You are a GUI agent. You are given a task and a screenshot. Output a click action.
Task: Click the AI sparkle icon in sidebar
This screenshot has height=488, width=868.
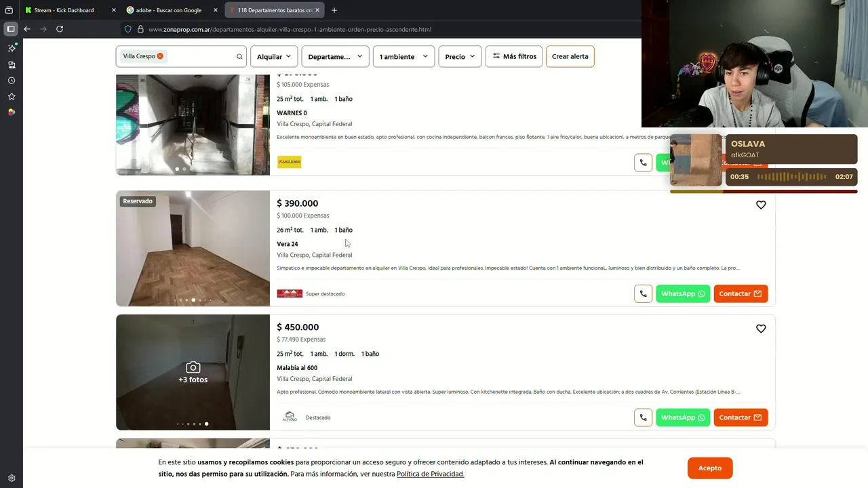[12, 48]
